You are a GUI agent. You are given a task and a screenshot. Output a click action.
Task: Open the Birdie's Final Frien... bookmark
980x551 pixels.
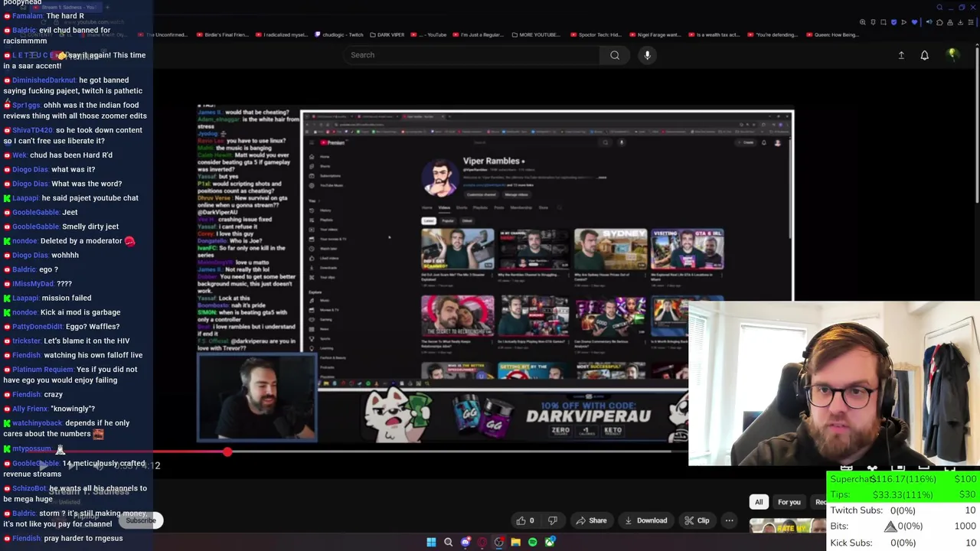click(223, 34)
